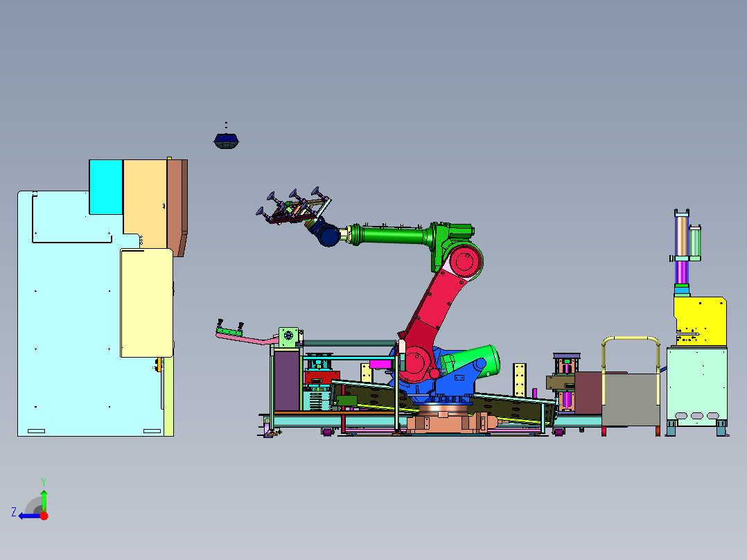Select the pale yellow cabinet door on the press
Screen dimensions: 747x560
click(x=147, y=303)
